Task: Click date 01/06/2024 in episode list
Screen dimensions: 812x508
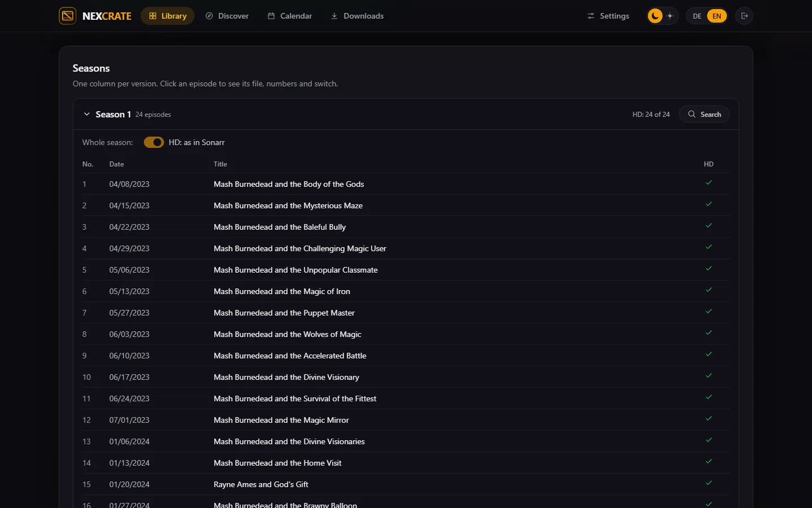Action: pos(129,441)
